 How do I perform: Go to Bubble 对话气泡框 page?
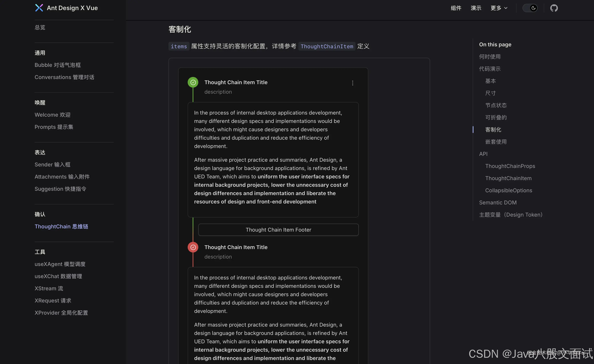[x=58, y=65]
